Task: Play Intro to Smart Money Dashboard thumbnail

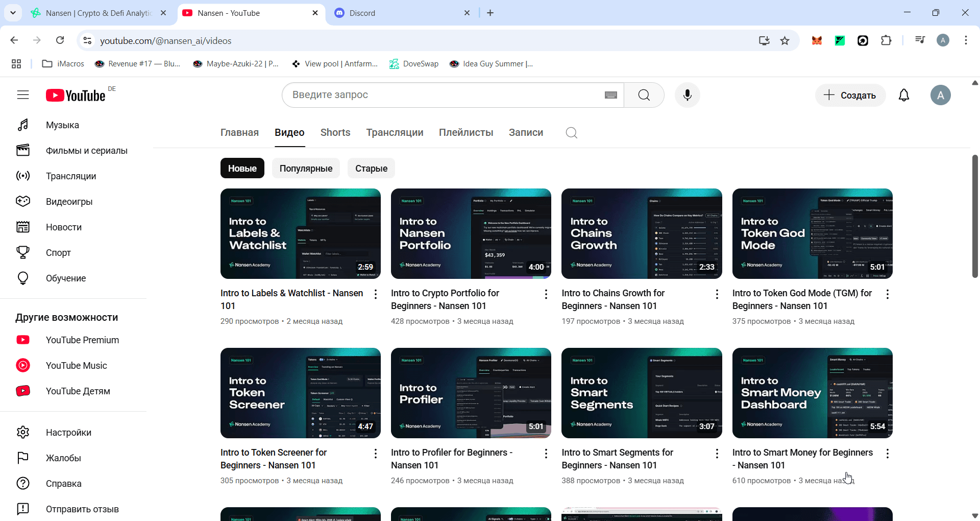Action: (x=813, y=393)
